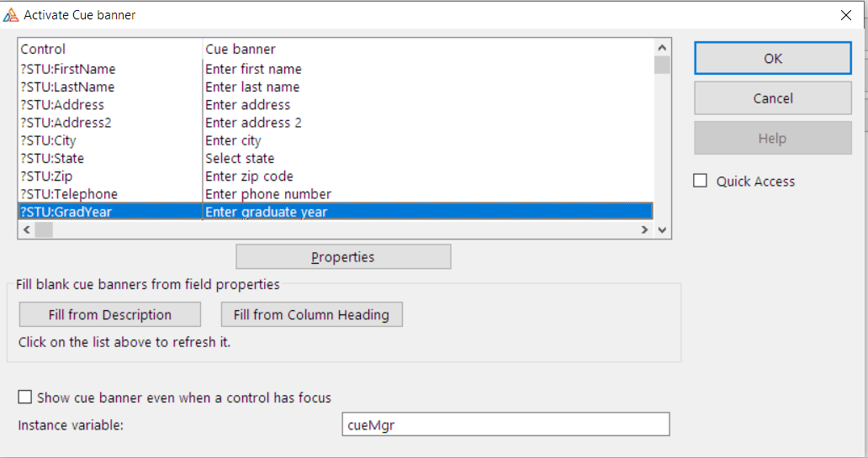Viewport: 868px width, 458px height.
Task: Click the Cancel button
Action: (772, 98)
